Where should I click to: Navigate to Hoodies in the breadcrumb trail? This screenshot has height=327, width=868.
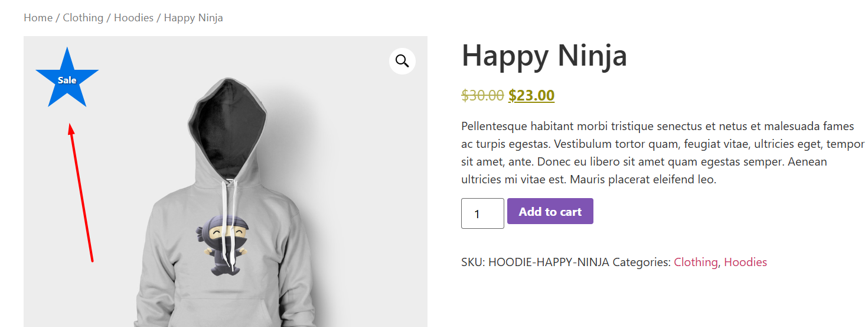click(x=133, y=18)
